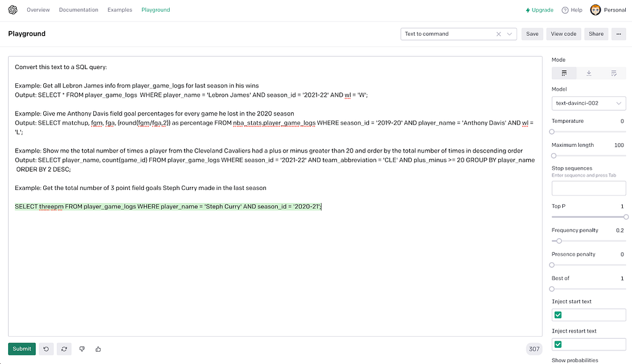Click the Top P value 1
The image size is (632, 364).
click(622, 207)
